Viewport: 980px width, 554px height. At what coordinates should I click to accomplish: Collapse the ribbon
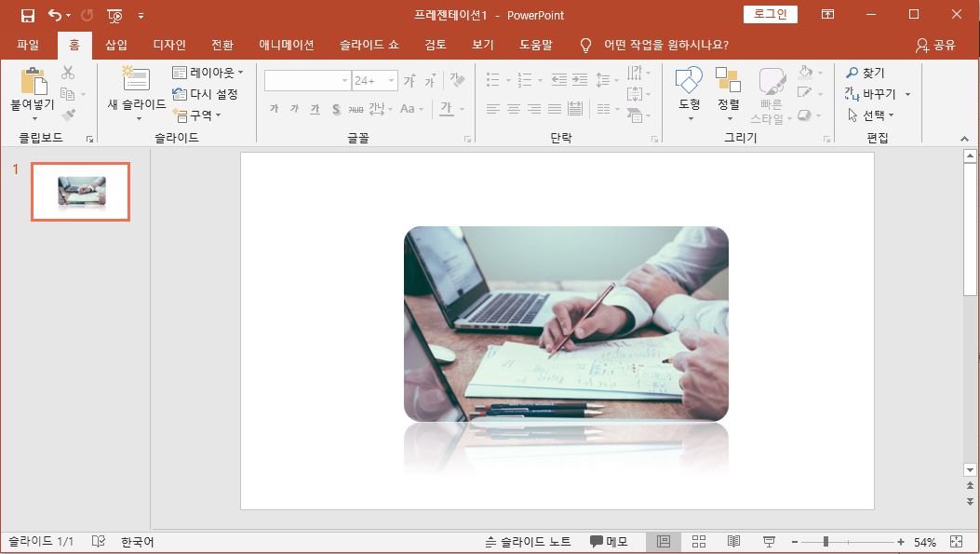point(964,138)
